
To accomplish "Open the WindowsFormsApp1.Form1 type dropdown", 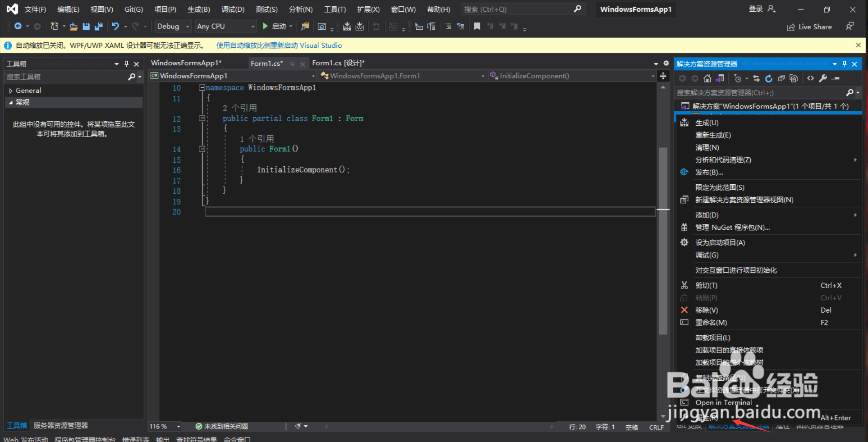I will click(x=403, y=76).
